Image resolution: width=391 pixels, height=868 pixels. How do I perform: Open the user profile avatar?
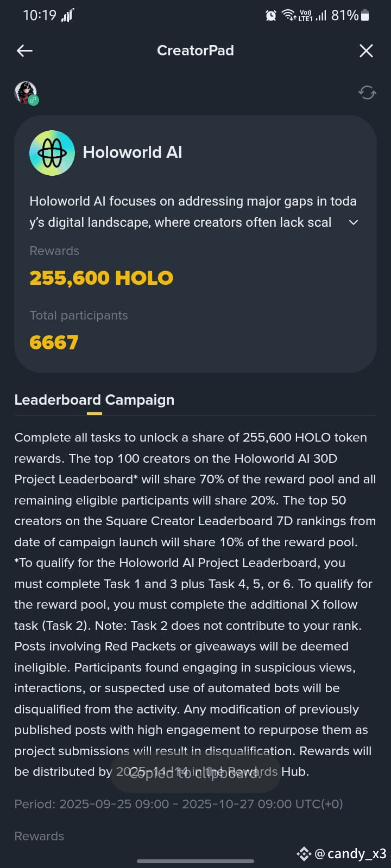(25, 92)
